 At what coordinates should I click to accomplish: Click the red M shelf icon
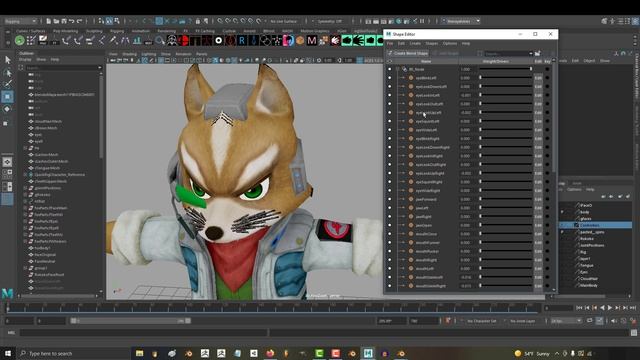click(x=312, y=40)
